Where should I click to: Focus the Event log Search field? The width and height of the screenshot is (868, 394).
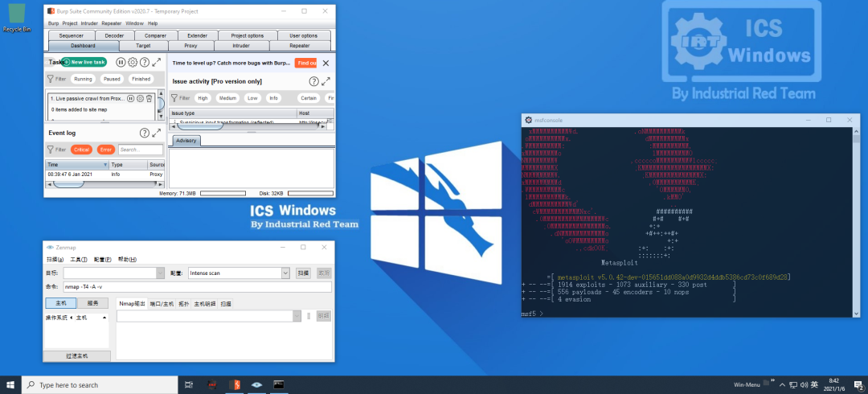coord(141,150)
